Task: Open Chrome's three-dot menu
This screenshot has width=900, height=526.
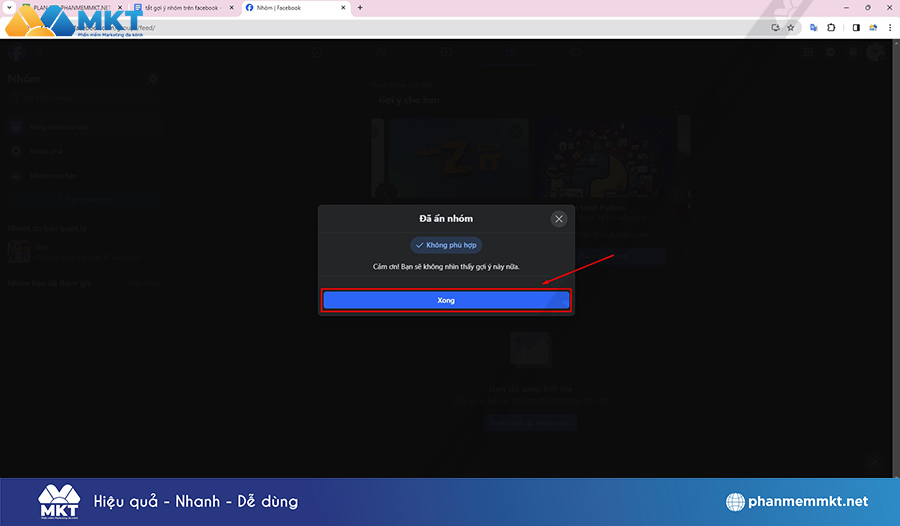Action: 889,27
